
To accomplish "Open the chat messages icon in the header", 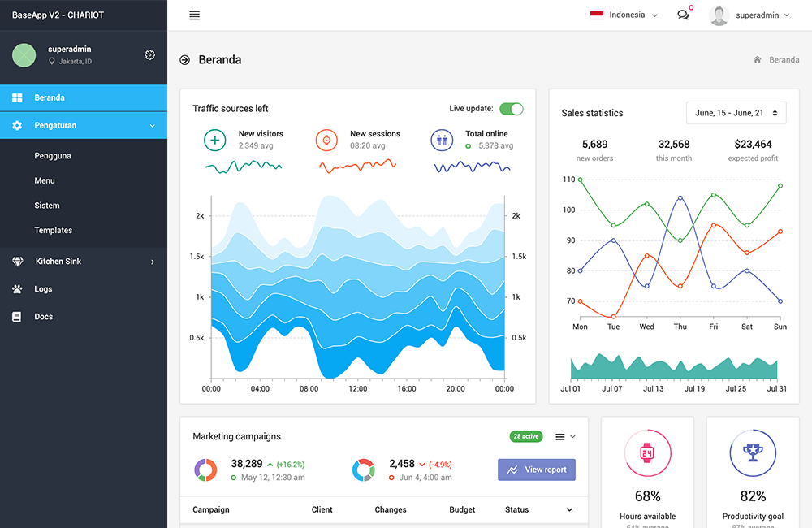I will coord(683,15).
